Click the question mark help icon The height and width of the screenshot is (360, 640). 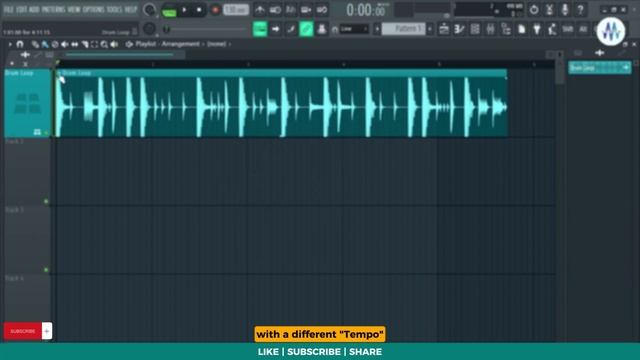click(580, 10)
